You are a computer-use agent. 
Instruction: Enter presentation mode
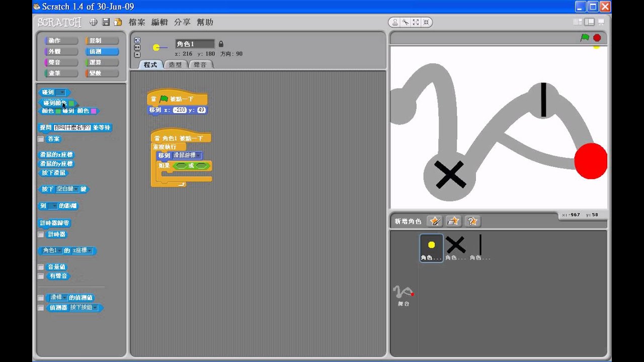click(602, 22)
